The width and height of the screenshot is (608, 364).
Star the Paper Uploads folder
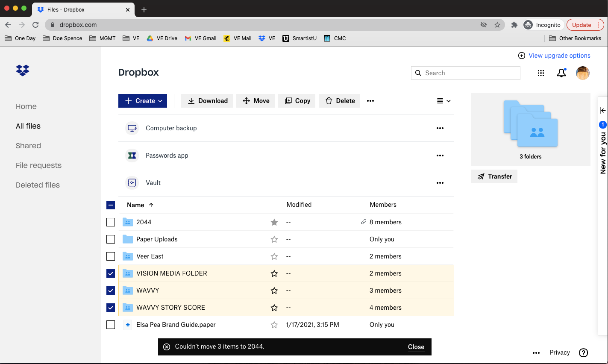coord(274,239)
